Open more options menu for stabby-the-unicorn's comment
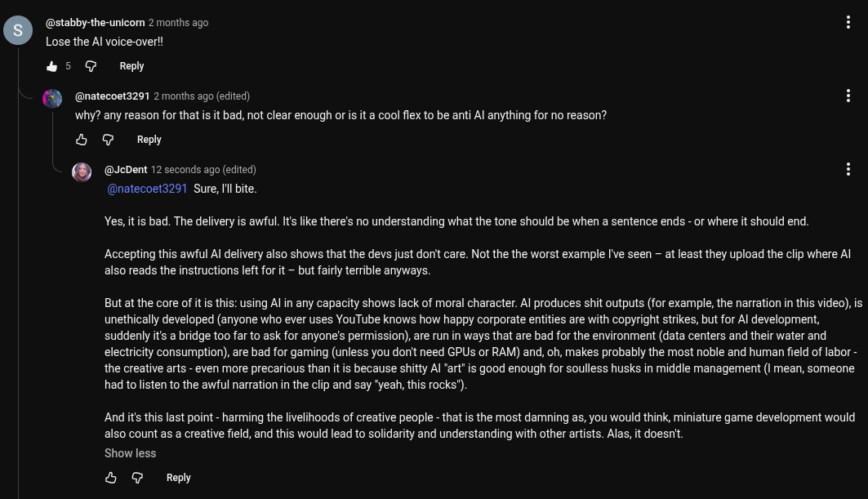The width and height of the screenshot is (868, 499). (848, 23)
